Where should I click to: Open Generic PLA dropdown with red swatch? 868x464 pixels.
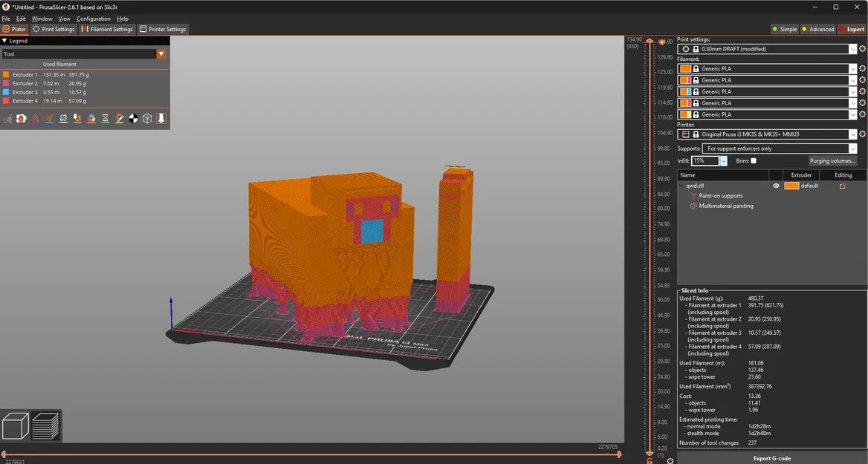pos(767,103)
